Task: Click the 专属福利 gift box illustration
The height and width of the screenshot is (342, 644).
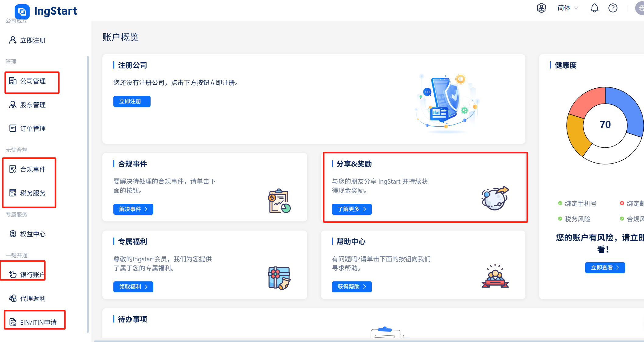Action: [x=279, y=278]
